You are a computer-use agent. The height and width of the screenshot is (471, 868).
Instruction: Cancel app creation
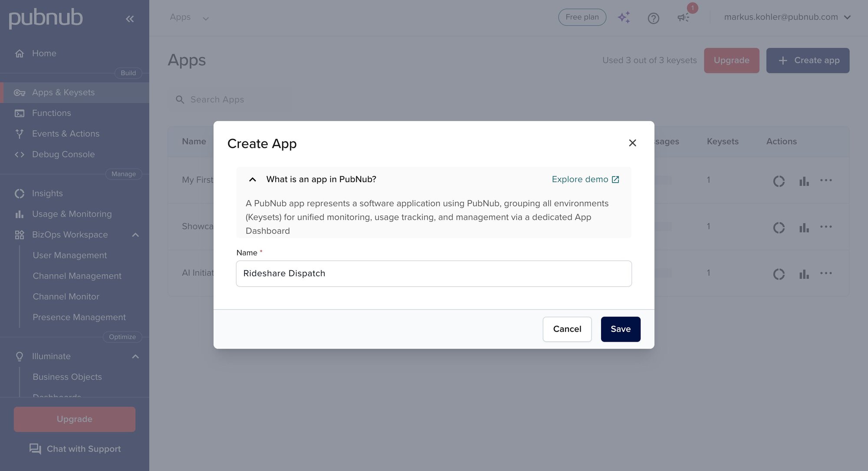click(567, 329)
